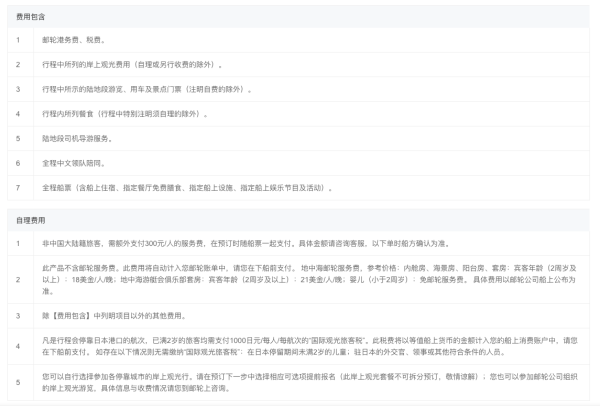600x406 pixels.
Task: Select the 您可以自行选择参加各停靠城市 paragraph
Action: 310,382
